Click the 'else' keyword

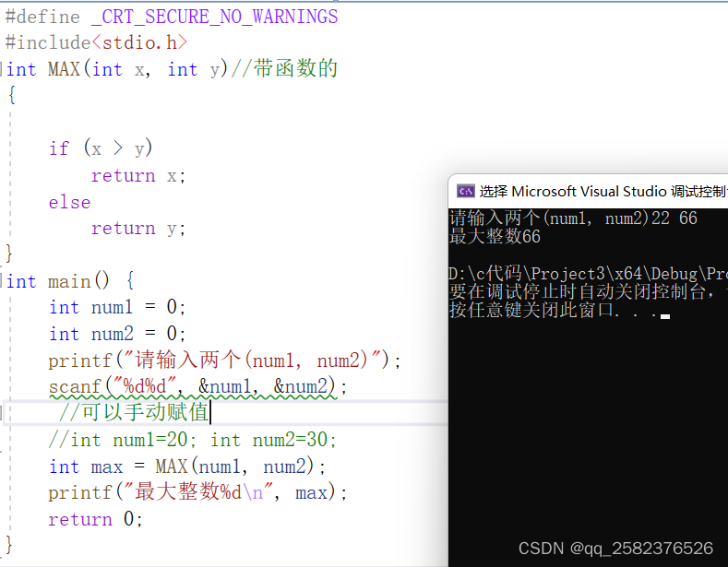coord(69,202)
